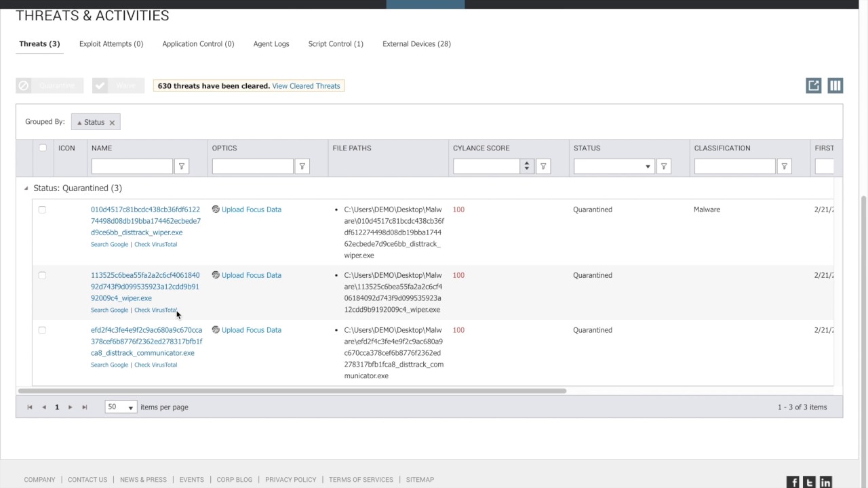The image size is (868, 488).
Task: Focus the Name filter input field
Action: tap(132, 166)
